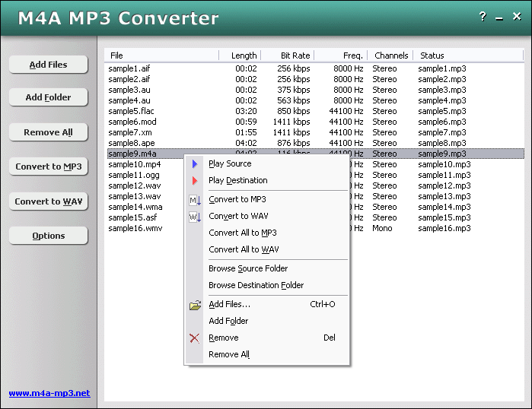This screenshot has width=532, height=409.
Task: Sort by the Status column header
Action: (468, 55)
